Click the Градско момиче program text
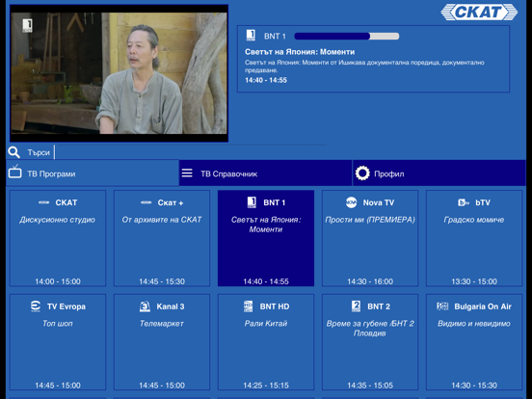The width and height of the screenshot is (532, 399). (x=474, y=220)
